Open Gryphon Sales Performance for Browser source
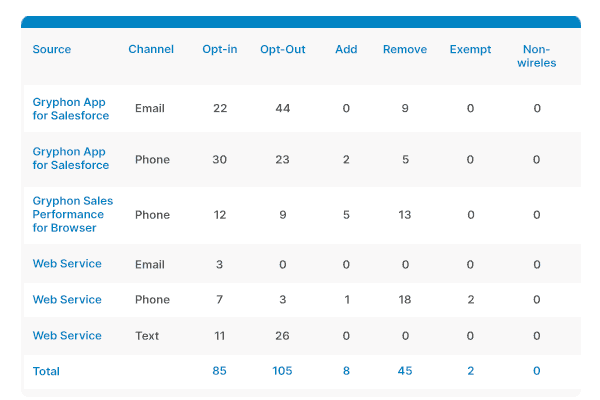The height and width of the screenshot is (400, 600). click(73, 214)
